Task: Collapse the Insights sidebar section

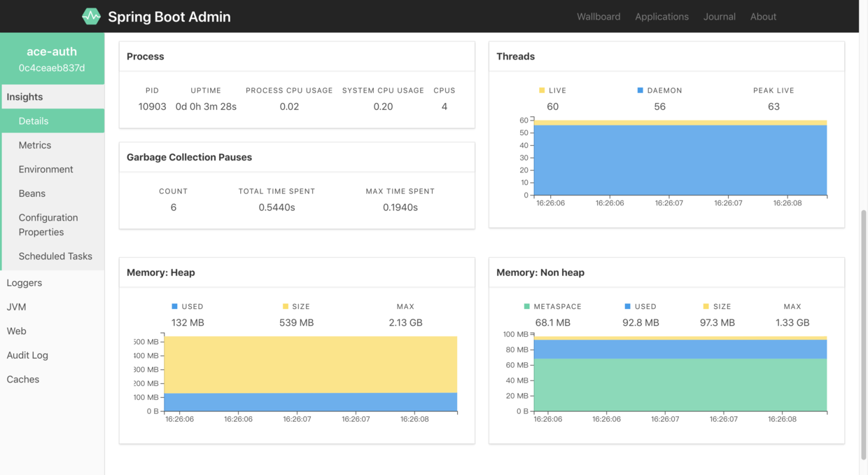Action: pos(52,97)
